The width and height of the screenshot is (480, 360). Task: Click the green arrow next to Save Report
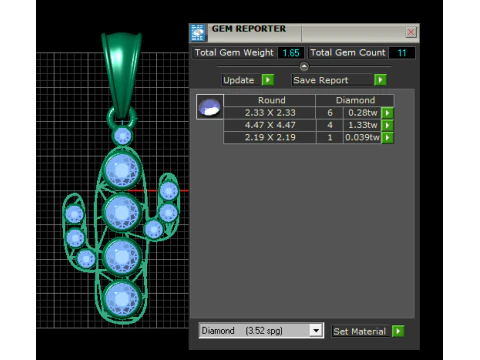coord(380,80)
